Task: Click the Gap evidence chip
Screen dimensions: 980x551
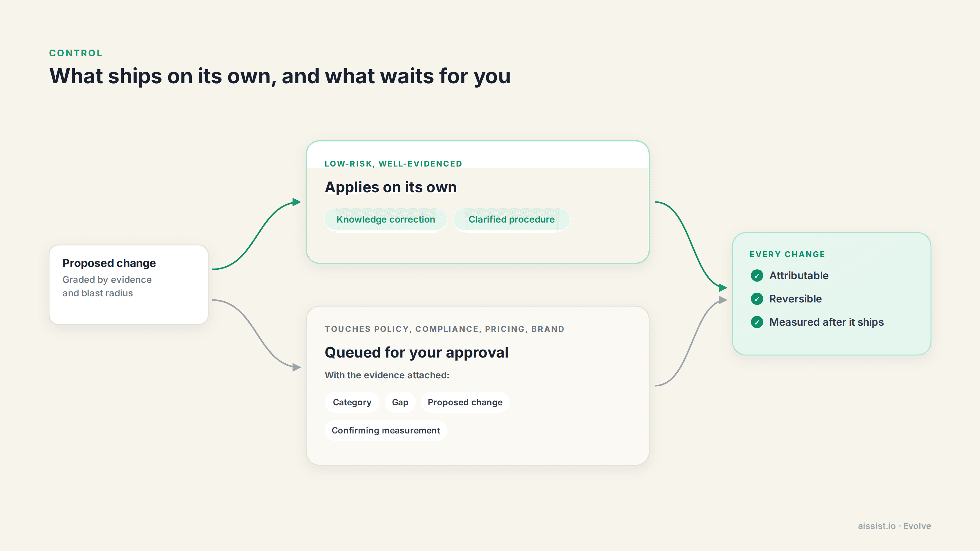Action: point(400,402)
